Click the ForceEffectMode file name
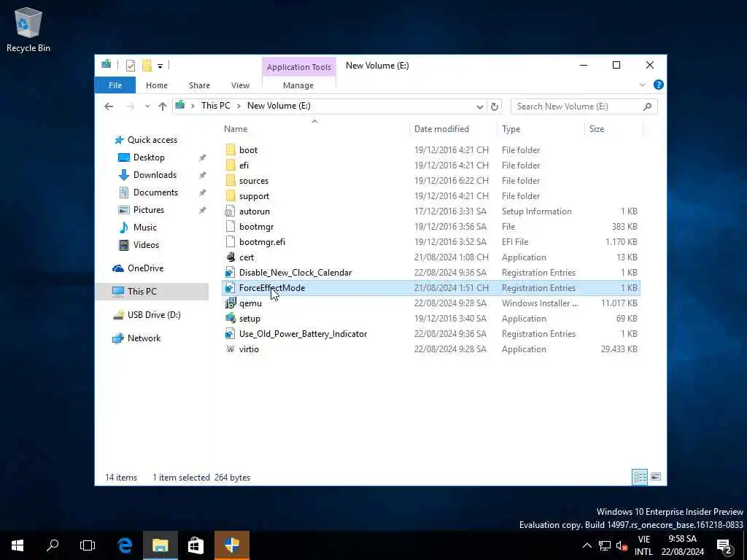747x560 pixels. 272,287
